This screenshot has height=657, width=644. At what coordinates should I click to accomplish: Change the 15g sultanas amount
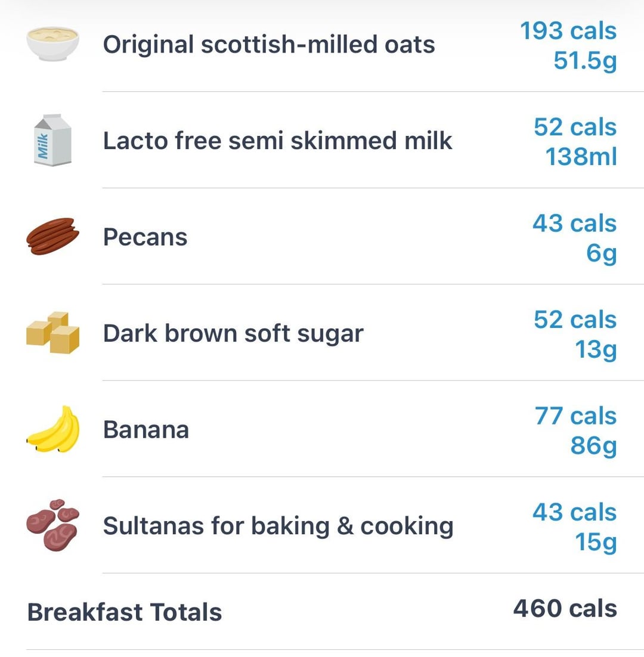[595, 542]
